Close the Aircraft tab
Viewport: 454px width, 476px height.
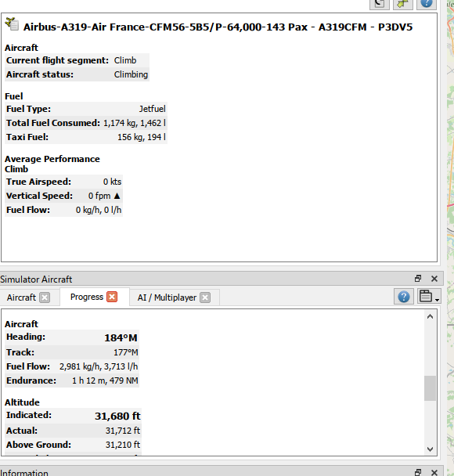pyautogui.click(x=45, y=297)
